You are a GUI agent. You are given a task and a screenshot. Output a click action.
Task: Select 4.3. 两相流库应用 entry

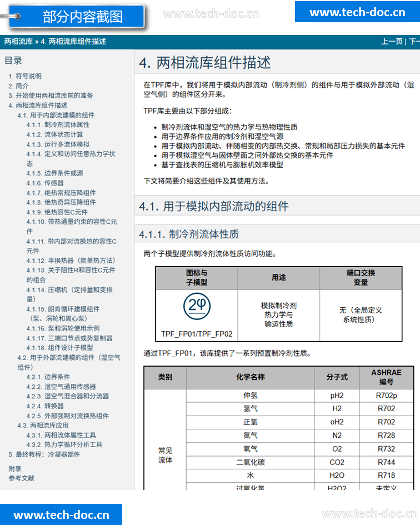(43, 425)
